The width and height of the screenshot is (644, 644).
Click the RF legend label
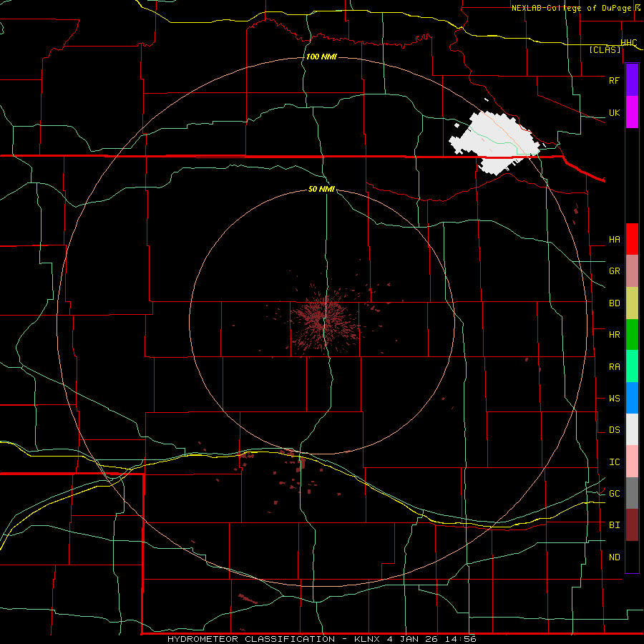(614, 80)
